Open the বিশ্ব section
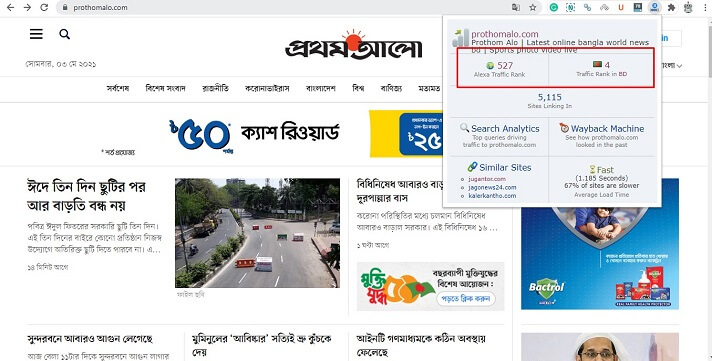This screenshot has width=712, height=361. tap(358, 88)
